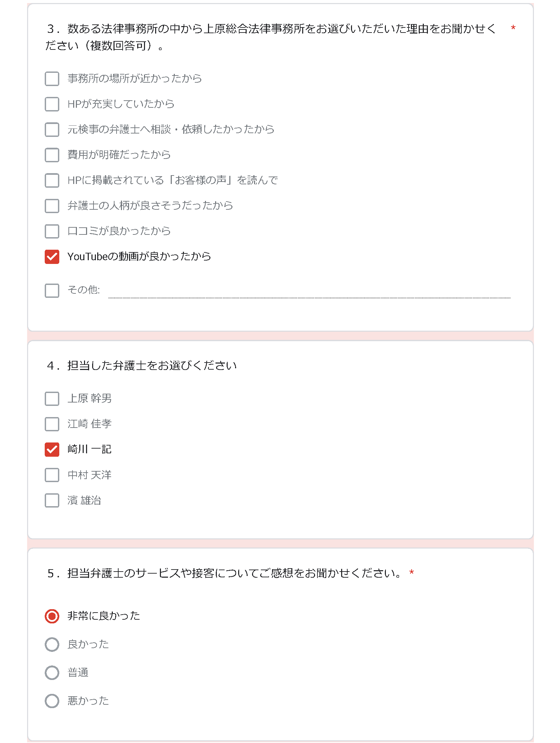
Task: Pick the 普通 radio button
Action: 52,673
